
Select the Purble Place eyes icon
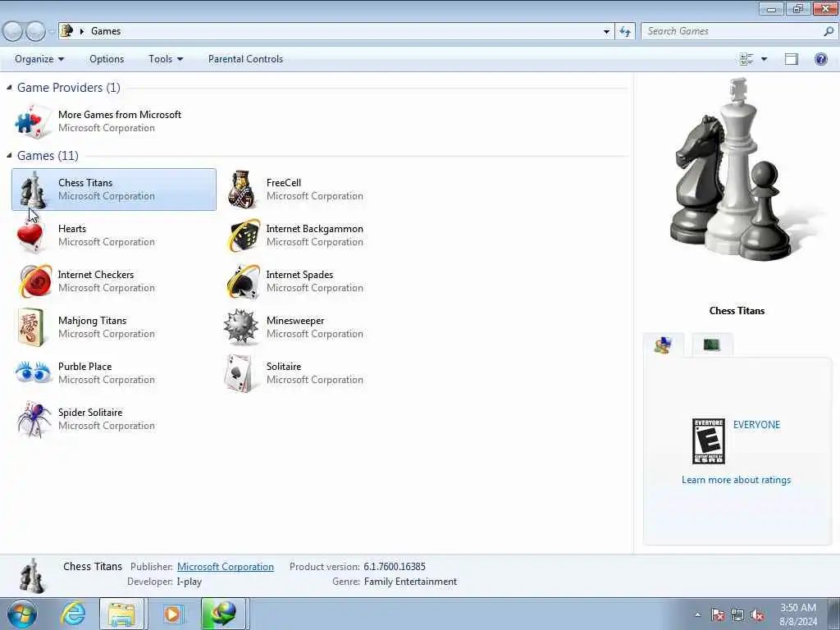tap(33, 372)
